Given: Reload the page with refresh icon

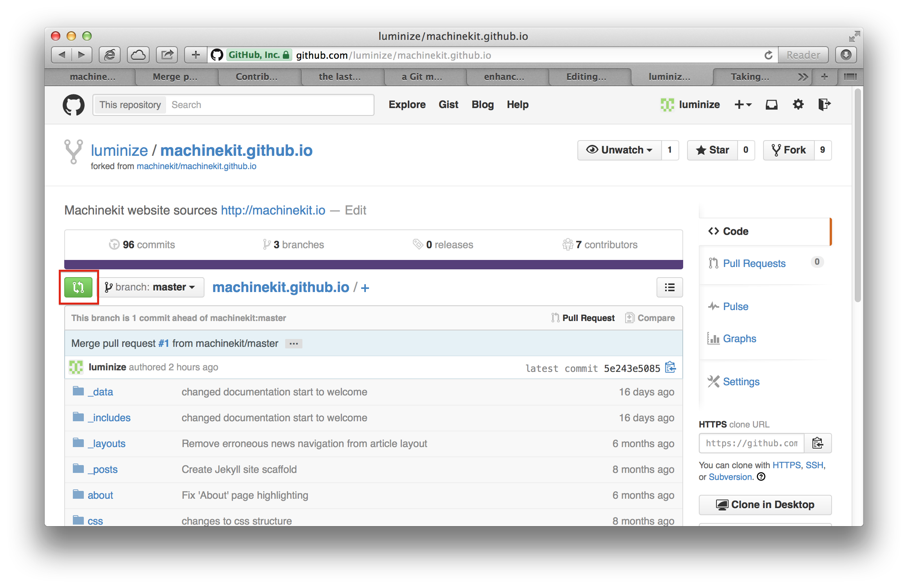Looking at the screenshot, I should [768, 55].
